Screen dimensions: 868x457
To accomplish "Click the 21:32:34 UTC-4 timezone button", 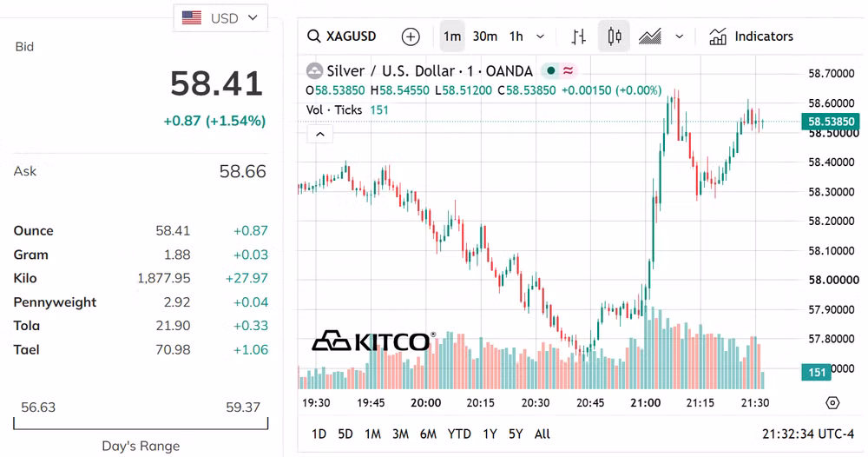I will 807,434.
